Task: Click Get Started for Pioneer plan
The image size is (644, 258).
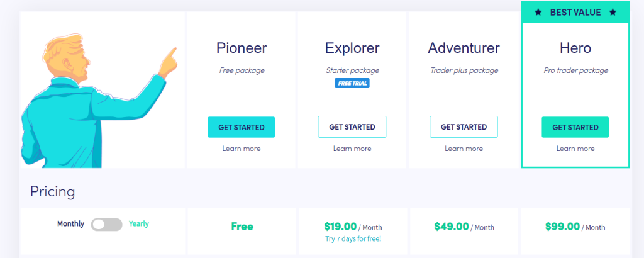Action: tap(241, 127)
